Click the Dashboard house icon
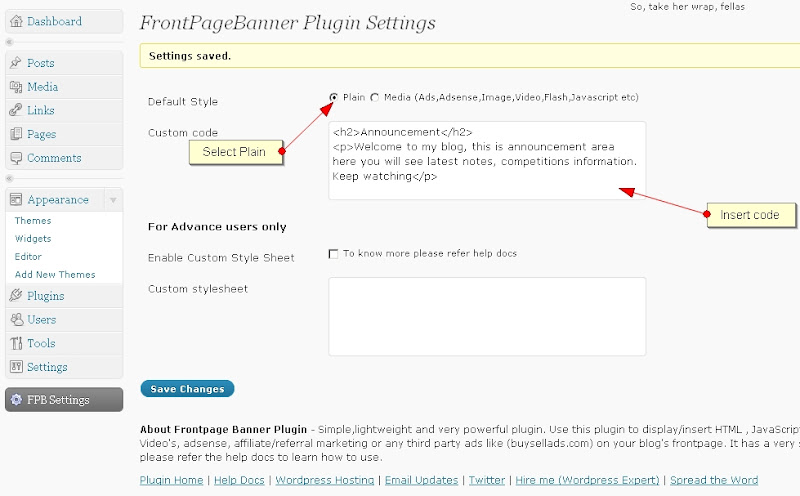This screenshot has height=496, width=800. click(x=16, y=21)
